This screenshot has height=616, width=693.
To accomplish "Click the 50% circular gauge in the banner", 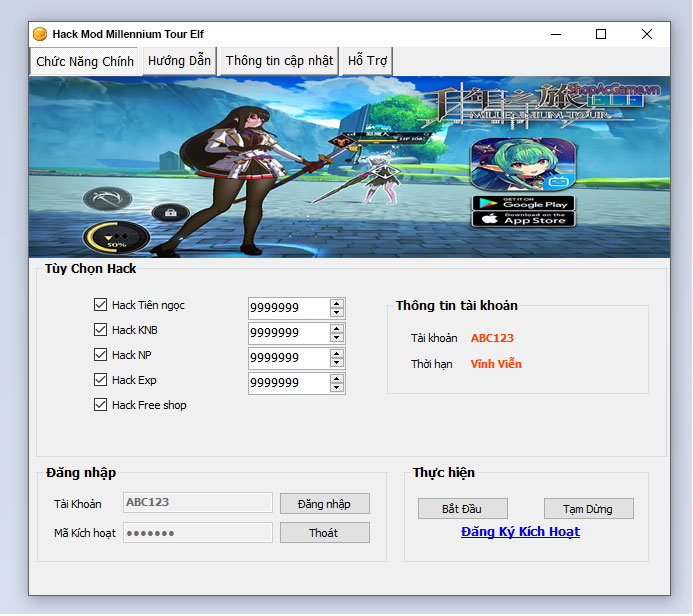I will coord(116,237).
